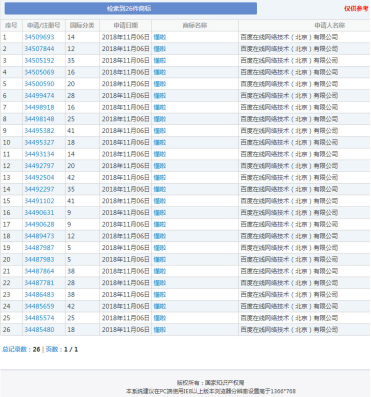
Task: Click trademark name link in row 1
Action: point(160,37)
